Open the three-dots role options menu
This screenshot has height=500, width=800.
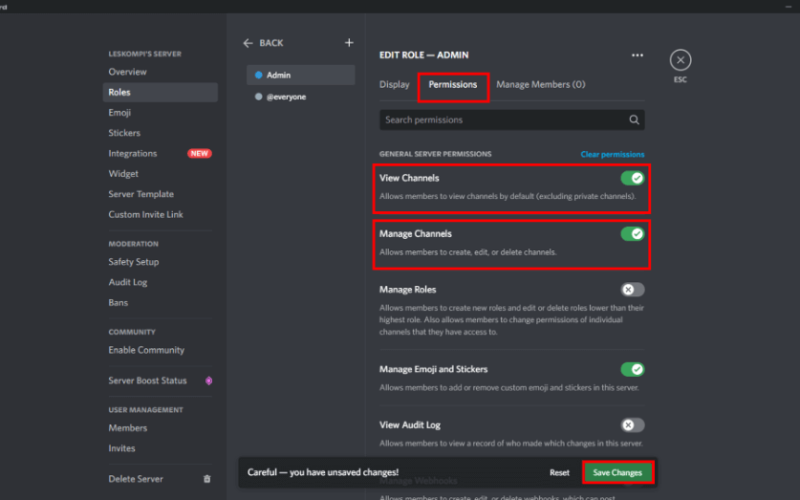(637, 55)
